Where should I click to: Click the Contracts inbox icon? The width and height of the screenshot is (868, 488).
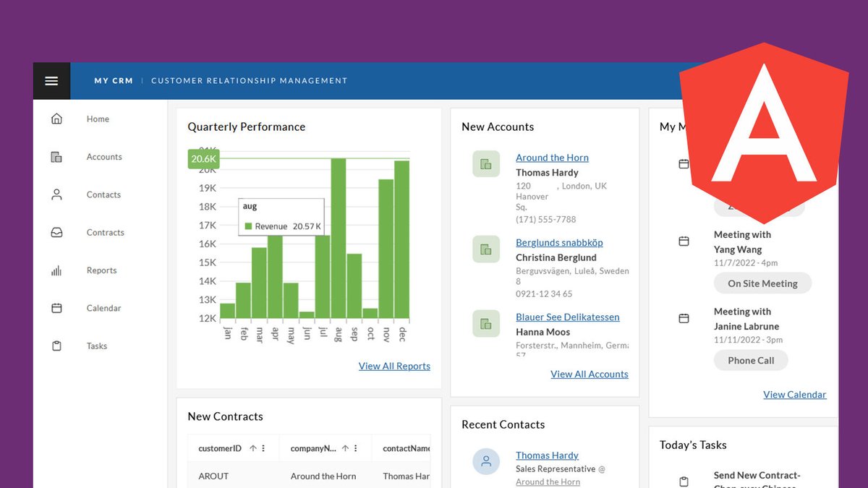pyautogui.click(x=56, y=232)
